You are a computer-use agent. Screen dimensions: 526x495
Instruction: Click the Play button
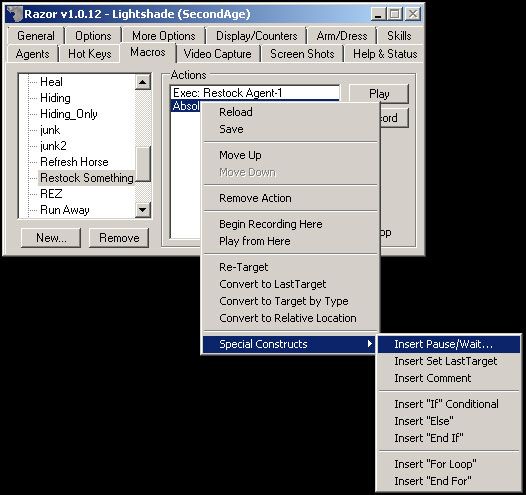click(379, 94)
